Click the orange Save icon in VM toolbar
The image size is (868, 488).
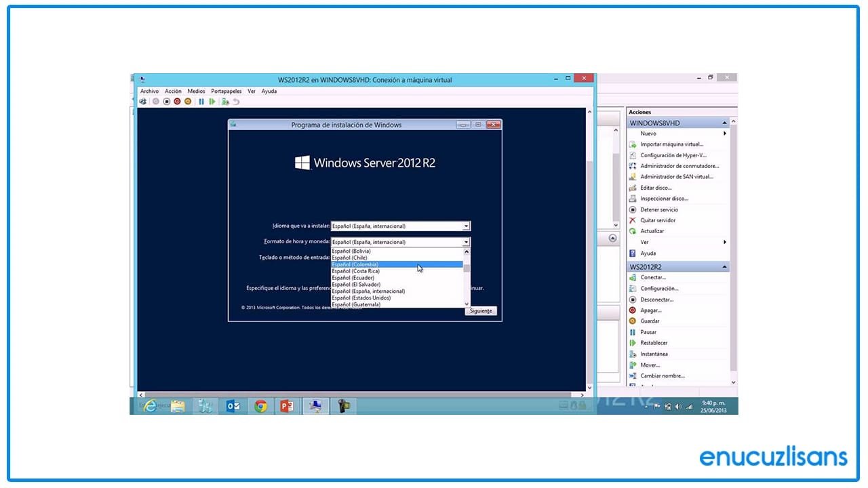[188, 102]
